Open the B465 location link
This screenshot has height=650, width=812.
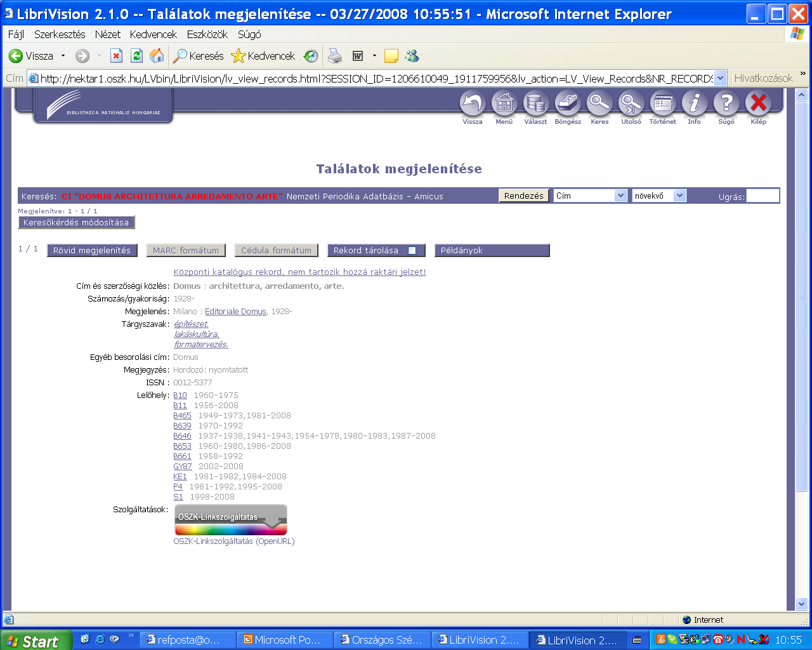coord(182,415)
